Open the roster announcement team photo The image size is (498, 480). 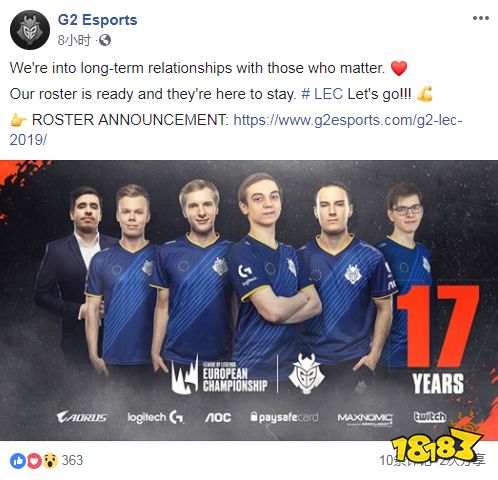(x=249, y=300)
